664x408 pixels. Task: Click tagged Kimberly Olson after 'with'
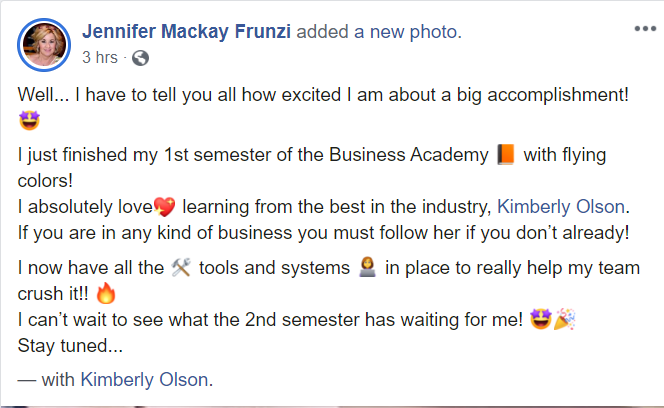click(145, 379)
